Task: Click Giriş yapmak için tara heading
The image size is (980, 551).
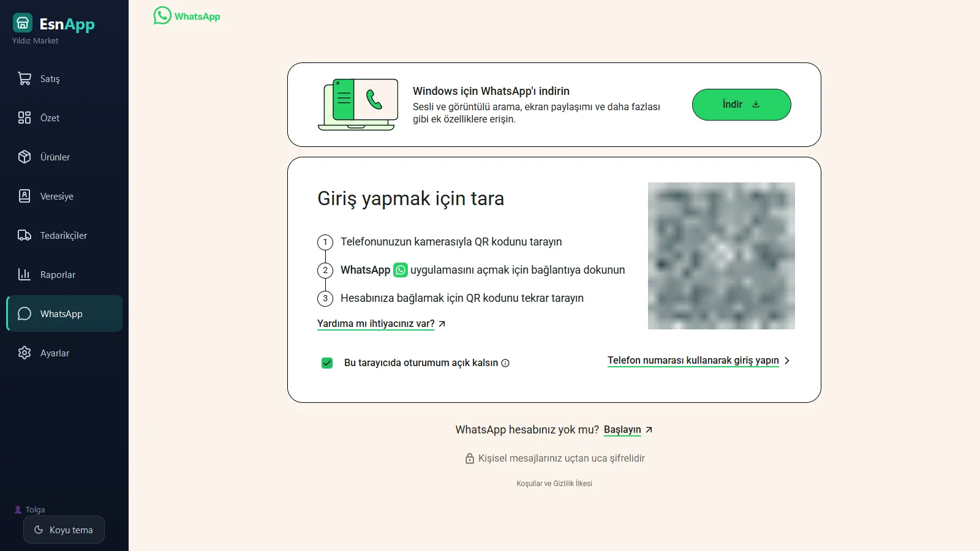Action: point(410,198)
